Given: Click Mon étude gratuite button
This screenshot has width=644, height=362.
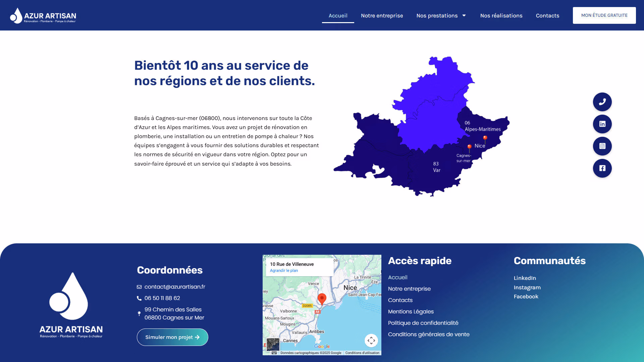Looking at the screenshot, I should [x=604, y=15].
